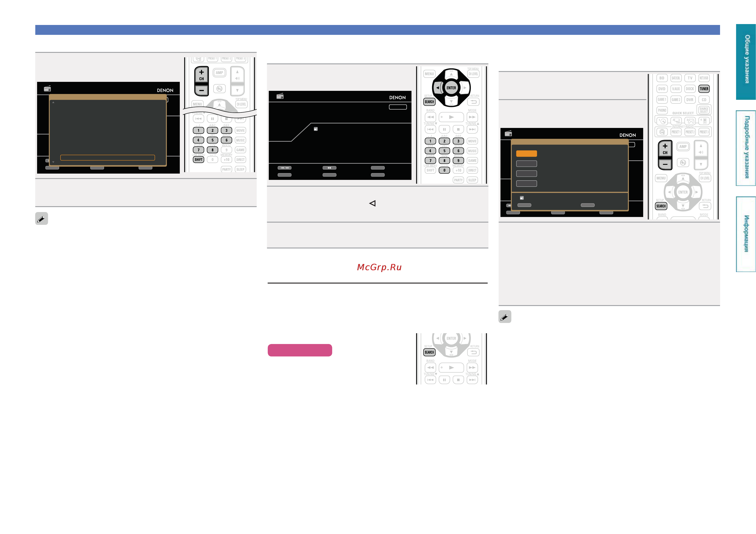
Task: Click the highlighted TUNER button
Action: pos(704,89)
